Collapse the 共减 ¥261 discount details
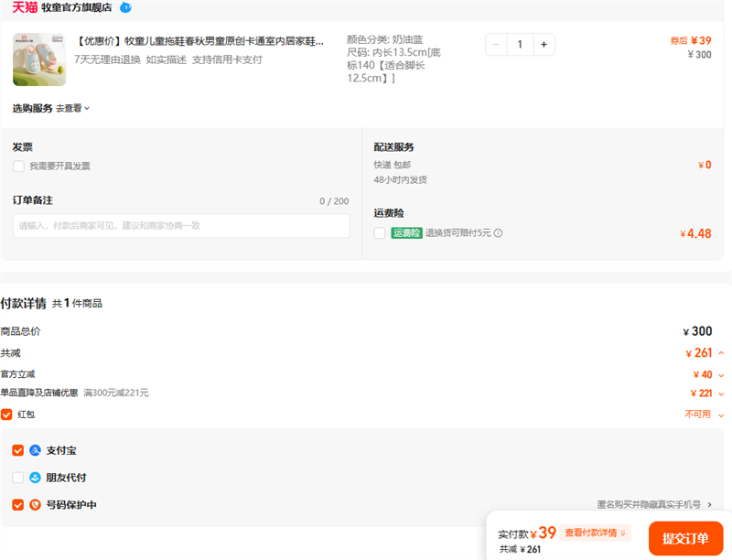Image resolution: width=732 pixels, height=560 pixels. pyautogui.click(x=721, y=353)
